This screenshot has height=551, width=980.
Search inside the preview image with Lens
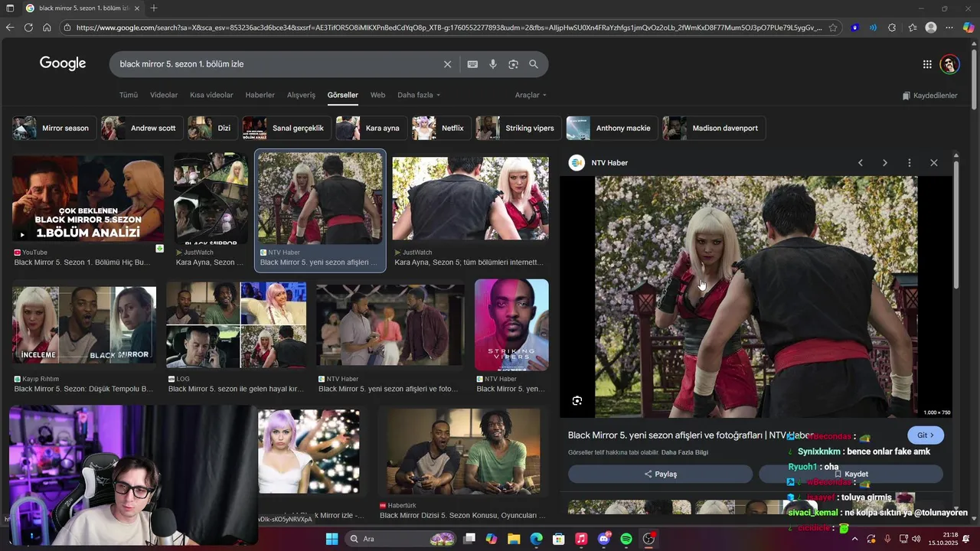click(577, 401)
